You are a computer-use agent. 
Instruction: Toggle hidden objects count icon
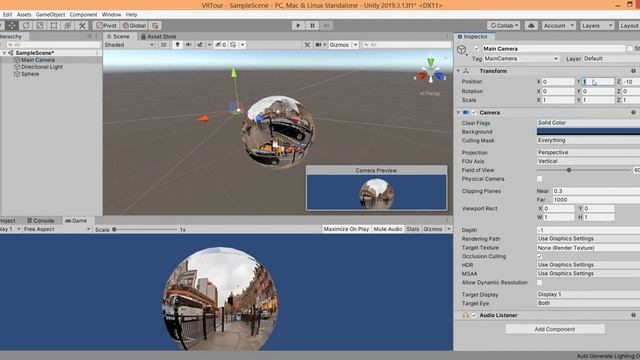pos(220,44)
